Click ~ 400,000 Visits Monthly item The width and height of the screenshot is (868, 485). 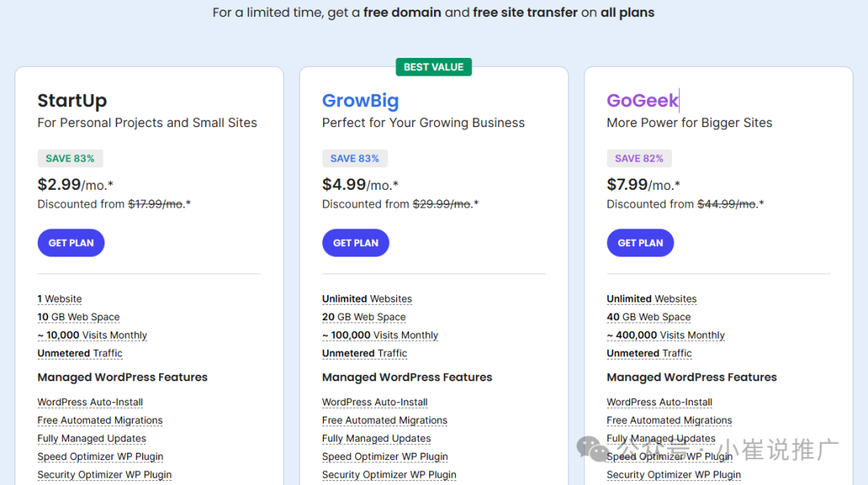665,335
